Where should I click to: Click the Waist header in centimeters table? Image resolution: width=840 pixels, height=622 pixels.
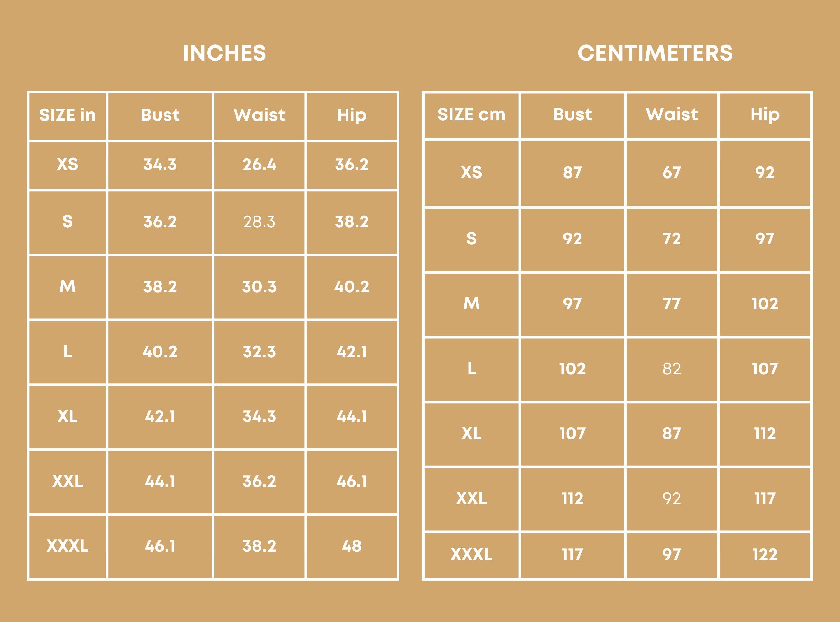click(672, 114)
